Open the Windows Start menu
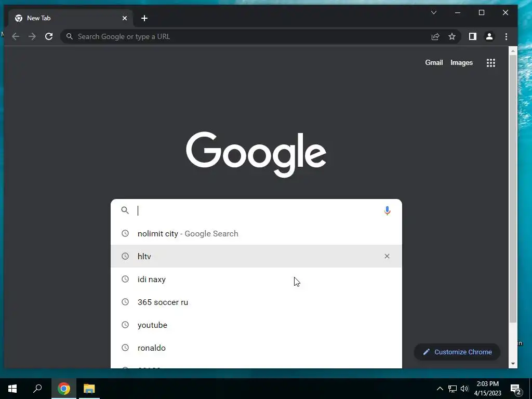 pyautogui.click(x=12, y=389)
